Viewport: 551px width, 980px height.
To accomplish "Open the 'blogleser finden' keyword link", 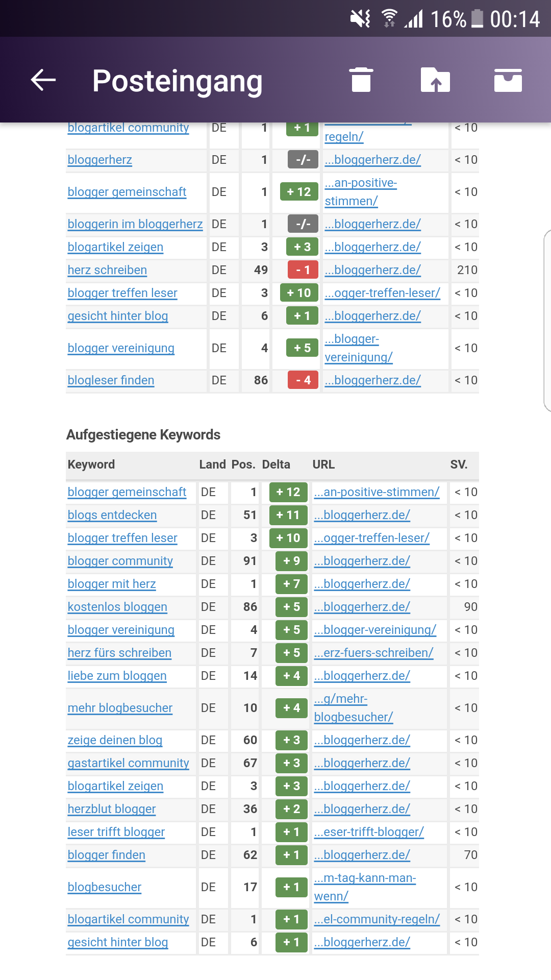I will (x=111, y=380).
